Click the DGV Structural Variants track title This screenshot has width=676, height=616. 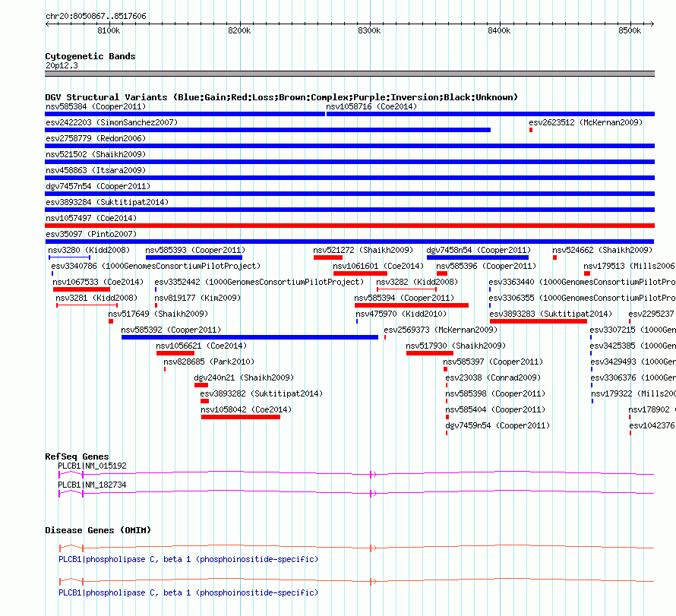282,97
